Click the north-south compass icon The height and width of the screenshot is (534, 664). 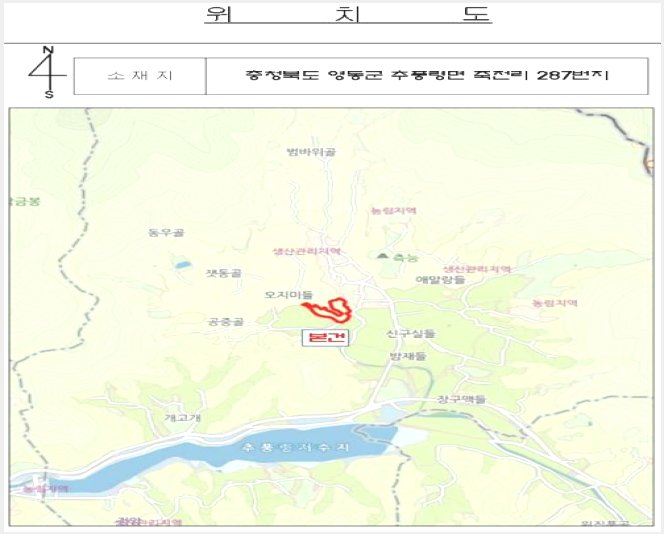click(48, 73)
